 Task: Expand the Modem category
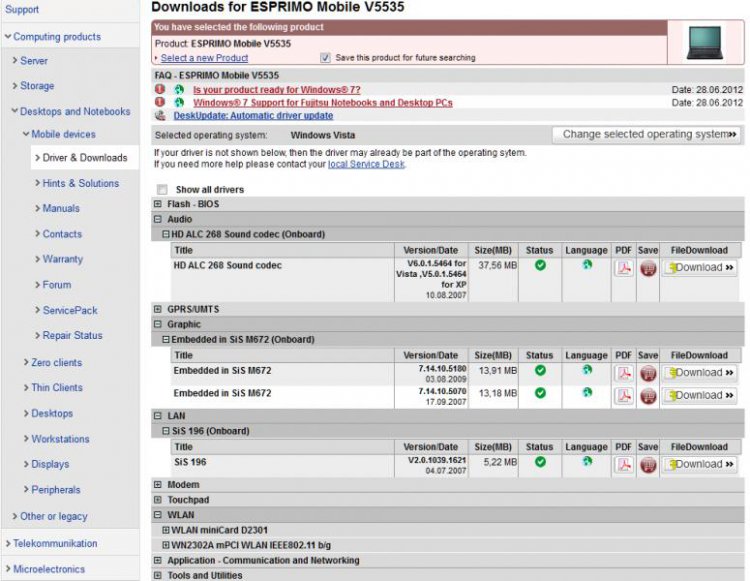point(158,484)
